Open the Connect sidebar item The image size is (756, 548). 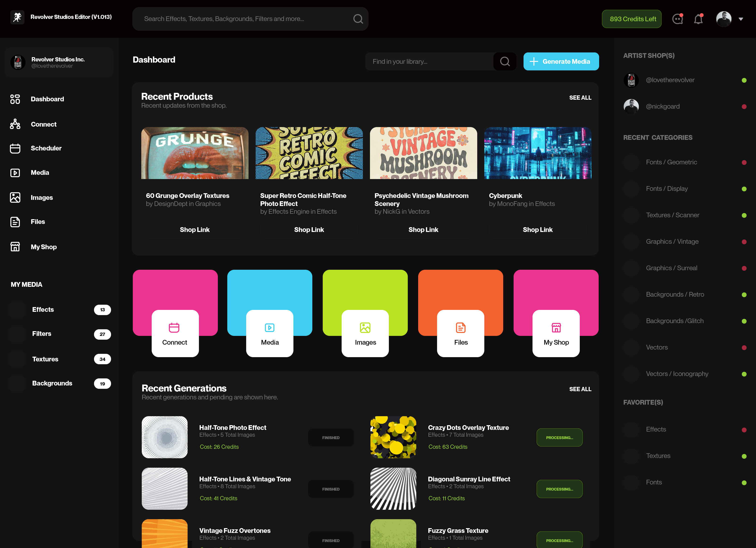point(43,124)
